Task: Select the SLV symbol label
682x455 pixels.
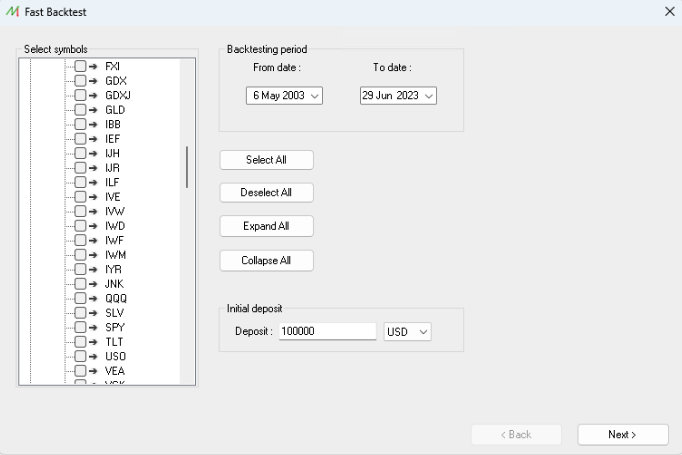Action: [114, 313]
